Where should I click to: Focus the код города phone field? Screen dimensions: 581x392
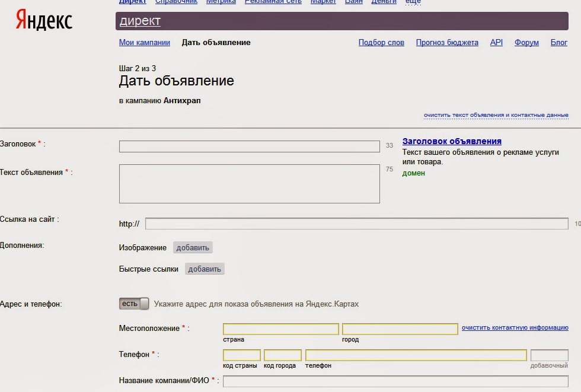point(282,355)
